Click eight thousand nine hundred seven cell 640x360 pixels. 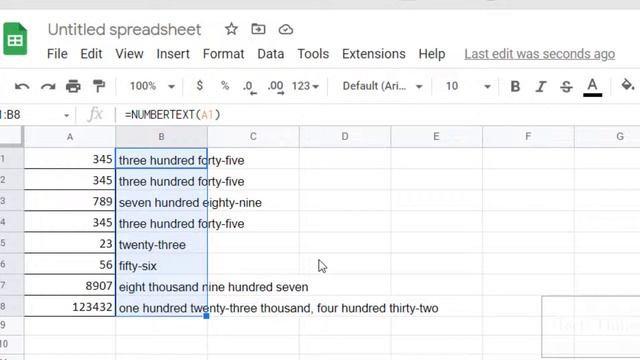point(162,286)
